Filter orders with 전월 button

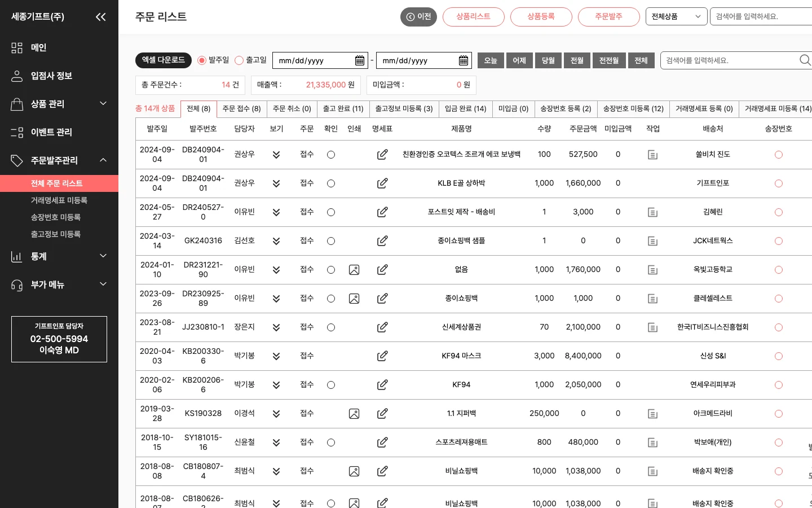click(x=577, y=60)
